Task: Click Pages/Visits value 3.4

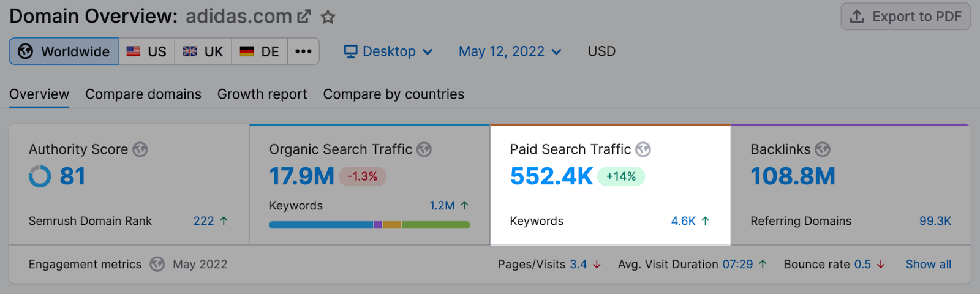Action: pos(578,265)
